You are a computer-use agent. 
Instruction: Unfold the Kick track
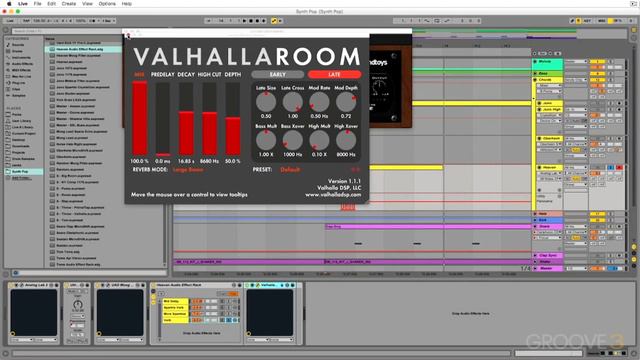535,220
